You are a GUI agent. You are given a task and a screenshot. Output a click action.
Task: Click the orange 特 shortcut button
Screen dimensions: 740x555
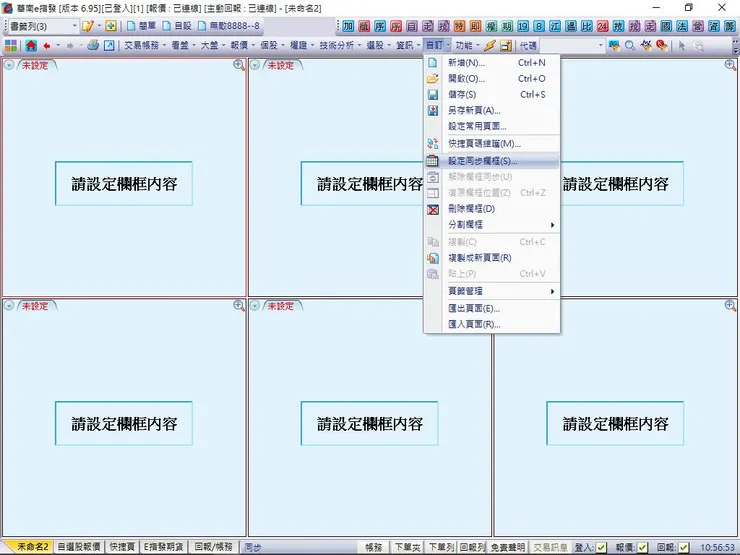pyautogui.click(x=460, y=26)
